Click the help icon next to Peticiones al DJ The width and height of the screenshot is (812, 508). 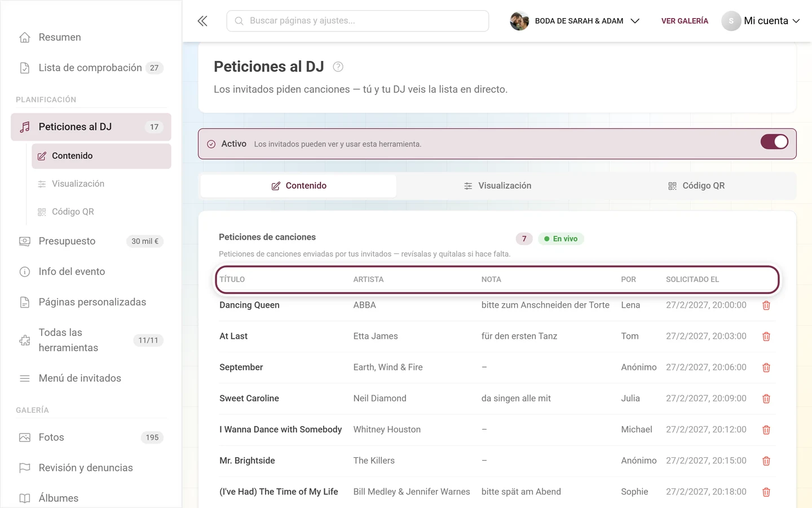[x=338, y=67]
